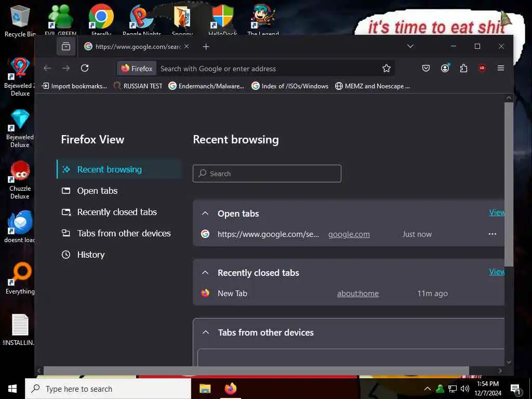The image size is (532, 399).
Task: Open the volume speaker tray icon
Action: [465, 389]
